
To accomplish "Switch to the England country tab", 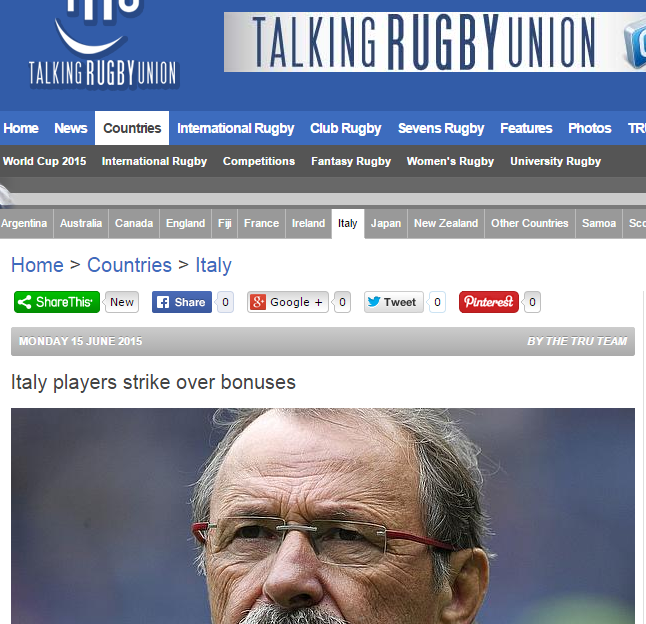I will [185, 223].
